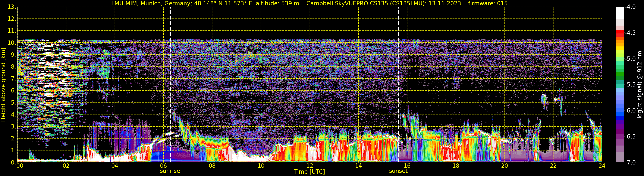Pick the dark blue colorbar band below -6.0
The width and height of the screenshot is (644, 176).
click(x=620, y=118)
